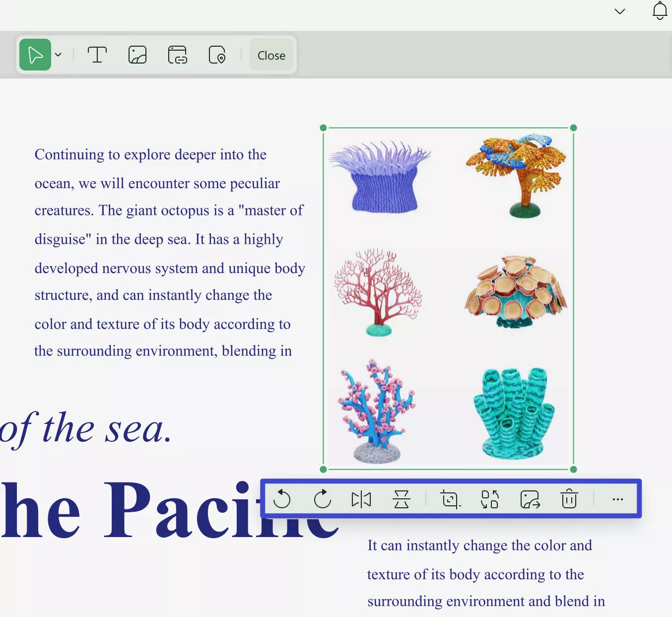Click the "Continuing to explore deeper into the" line
Screen dimensions: 672x617
pyautogui.click(x=151, y=154)
